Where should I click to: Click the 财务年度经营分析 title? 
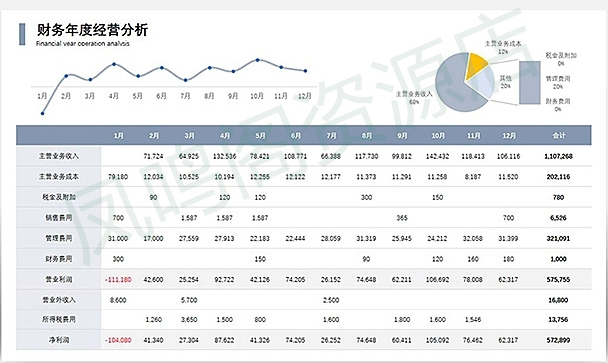click(93, 30)
